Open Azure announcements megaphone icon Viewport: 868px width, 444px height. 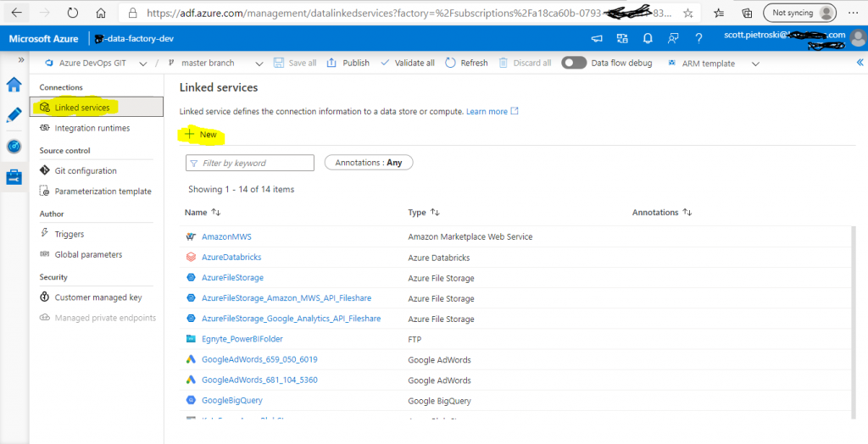pos(597,38)
